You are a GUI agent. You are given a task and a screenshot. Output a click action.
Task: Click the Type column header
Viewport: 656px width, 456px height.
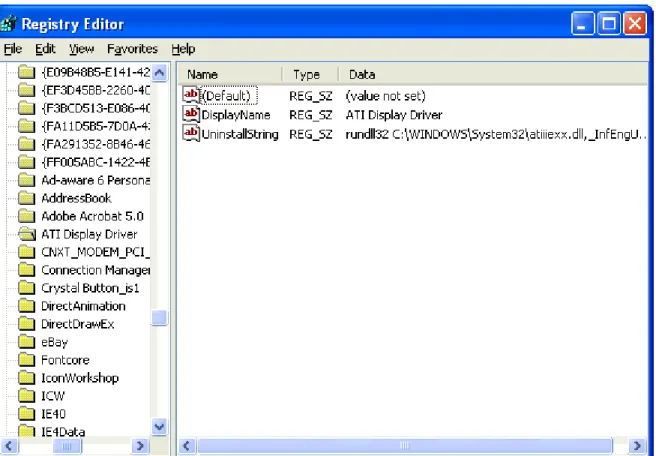point(310,74)
